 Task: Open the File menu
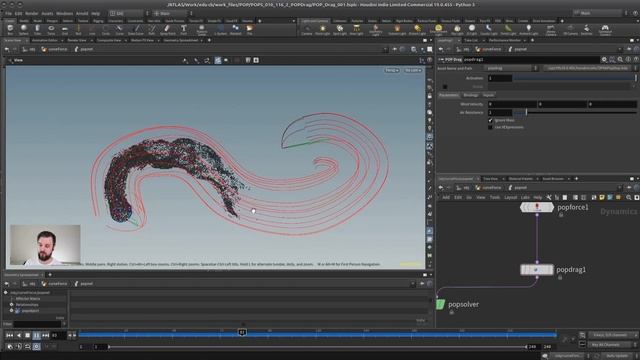8,13
